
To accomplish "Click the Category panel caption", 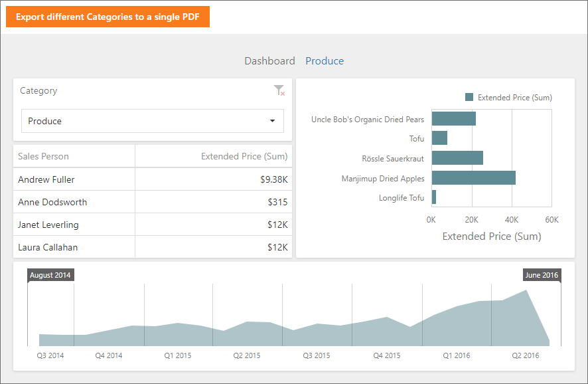I will (38, 90).
